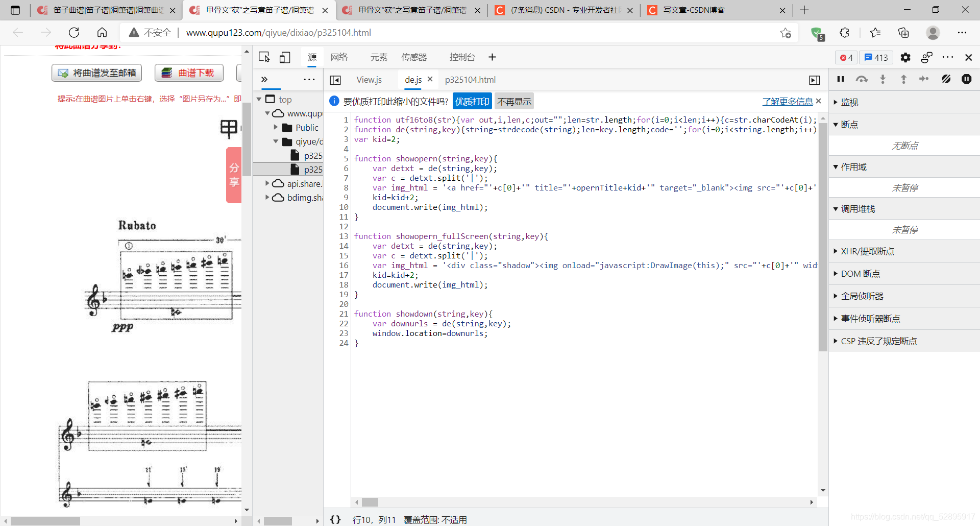
Task: Toggle the navigator sidebar icon
Action: (335, 80)
